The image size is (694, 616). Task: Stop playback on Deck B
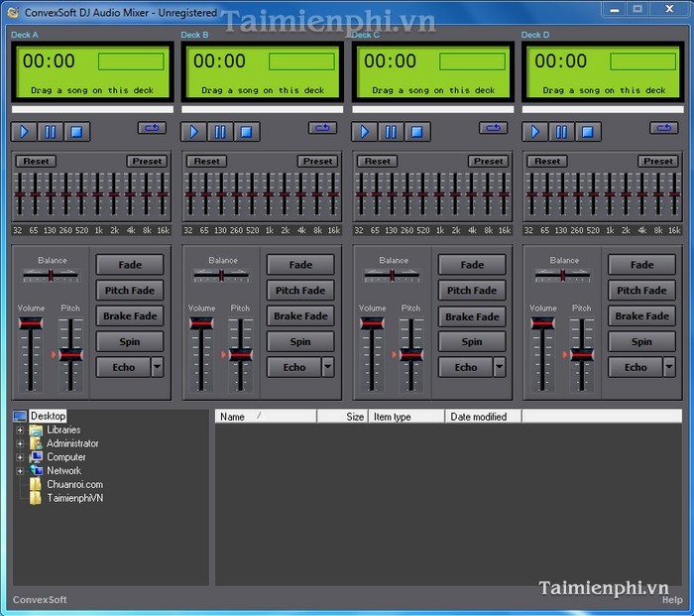click(247, 132)
